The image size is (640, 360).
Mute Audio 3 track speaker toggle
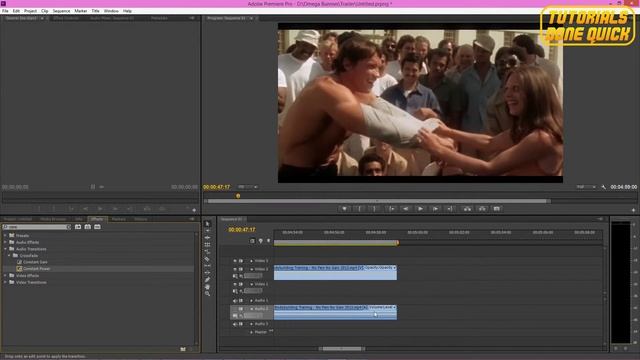click(x=235, y=324)
